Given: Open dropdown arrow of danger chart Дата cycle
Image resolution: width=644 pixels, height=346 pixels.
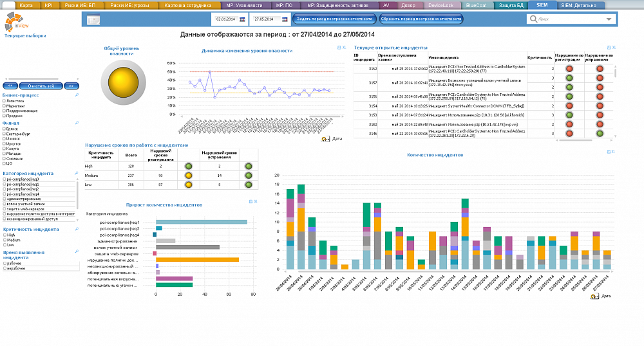Looking at the screenshot, I should pyautogui.click(x=328, y=140).
